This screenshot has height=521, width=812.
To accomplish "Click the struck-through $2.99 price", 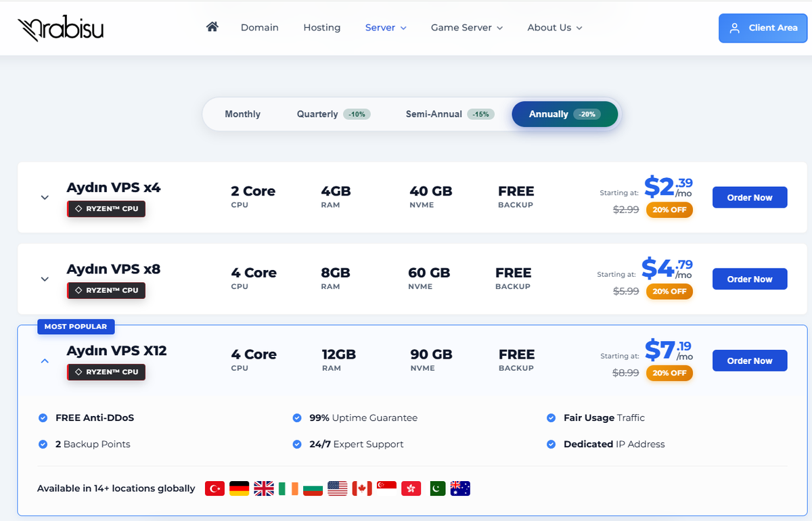I will point(626,210).
